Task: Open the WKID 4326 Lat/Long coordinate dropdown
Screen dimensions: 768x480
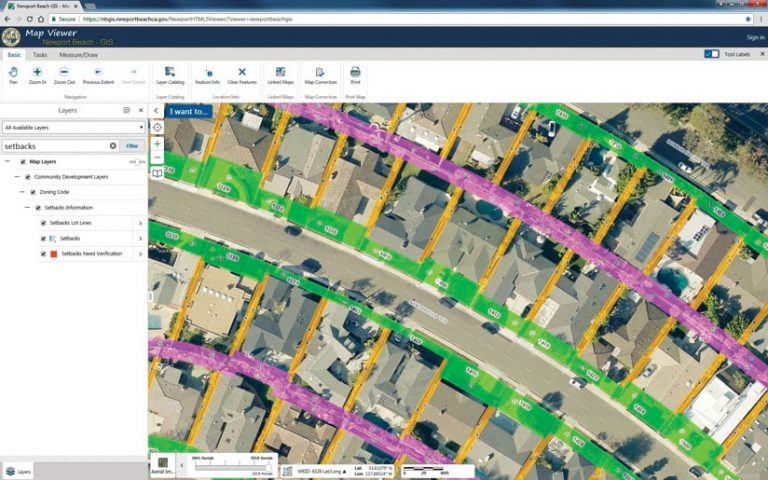Action: (322, 471)
